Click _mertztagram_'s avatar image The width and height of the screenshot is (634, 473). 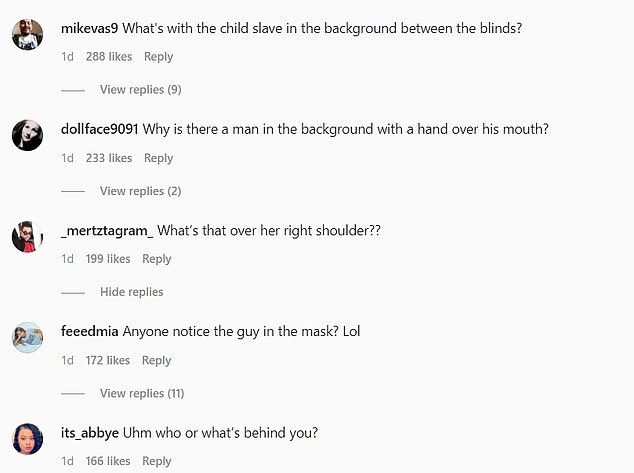27,237
